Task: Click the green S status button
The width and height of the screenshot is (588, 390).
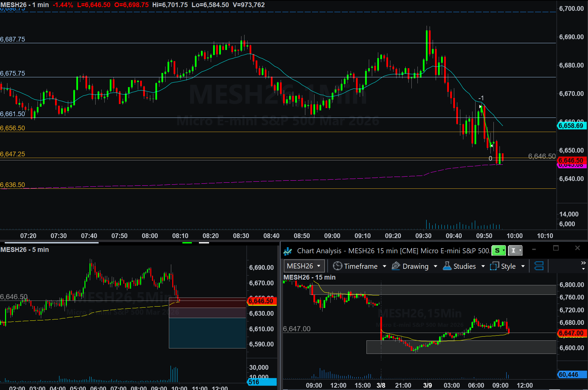Action: pyautogui.click(x=498, y=251)
